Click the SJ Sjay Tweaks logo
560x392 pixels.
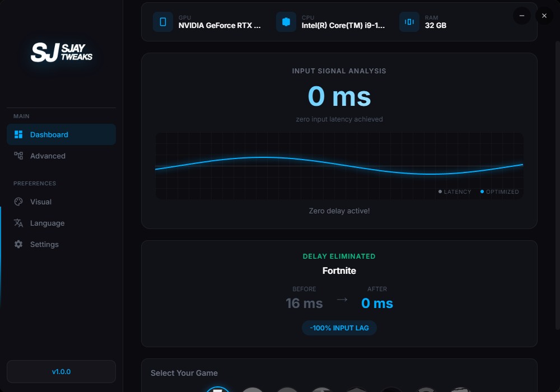62,52
